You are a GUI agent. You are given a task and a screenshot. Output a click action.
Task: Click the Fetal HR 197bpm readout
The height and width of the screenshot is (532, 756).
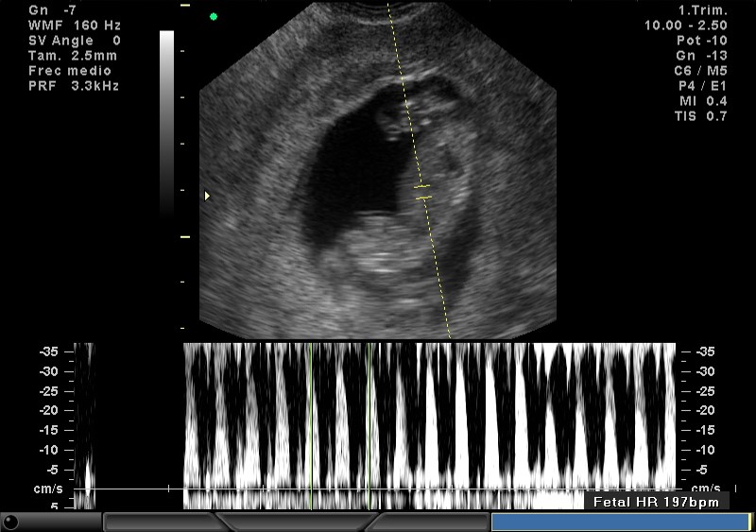pyautogui.click(x=656, y=502)
